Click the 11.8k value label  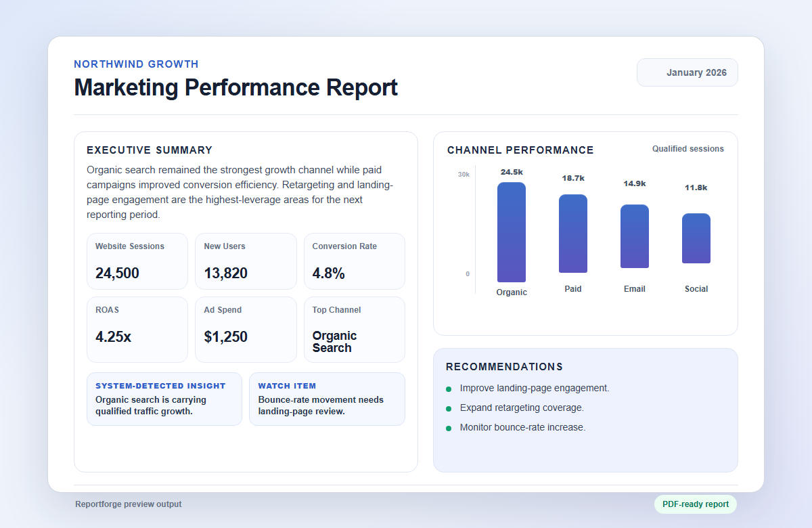point(696,188)
